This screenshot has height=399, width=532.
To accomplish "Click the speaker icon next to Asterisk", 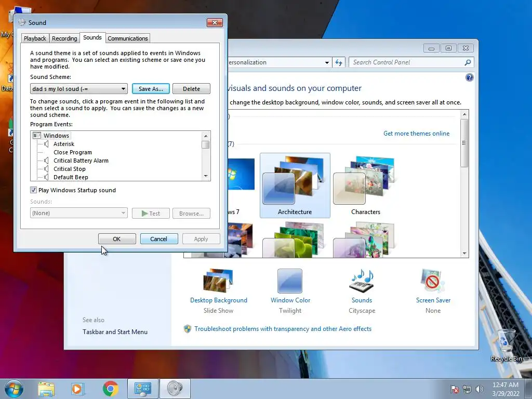I will (46, 144).
